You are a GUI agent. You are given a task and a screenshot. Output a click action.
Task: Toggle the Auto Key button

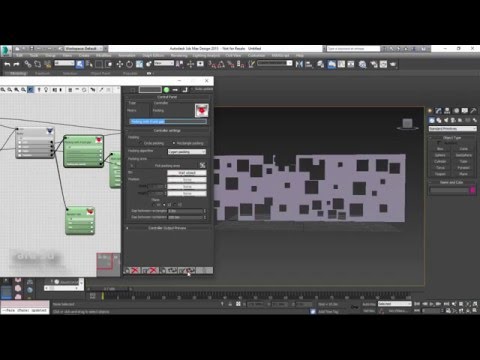click(369, 304)
